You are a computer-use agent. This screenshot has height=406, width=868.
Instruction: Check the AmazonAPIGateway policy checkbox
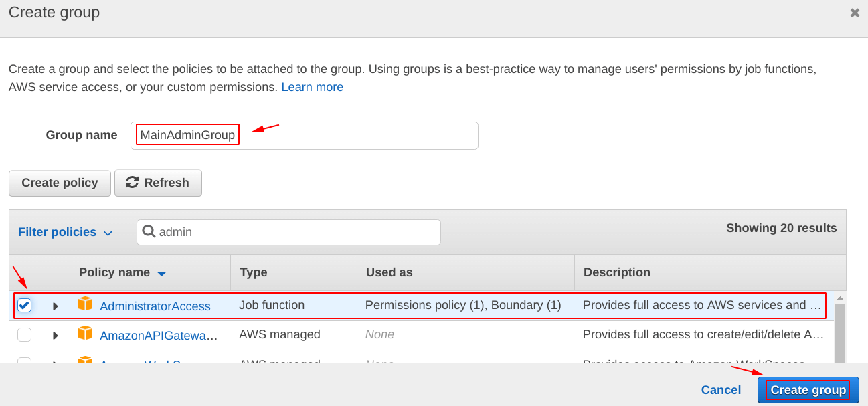coord(24,334)
